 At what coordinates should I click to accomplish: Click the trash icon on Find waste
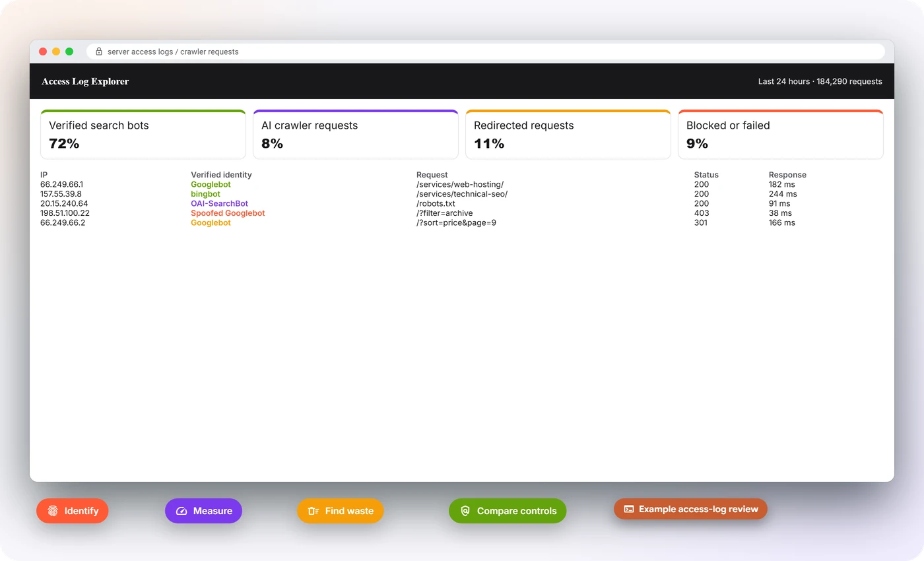[x=313, y=511]
